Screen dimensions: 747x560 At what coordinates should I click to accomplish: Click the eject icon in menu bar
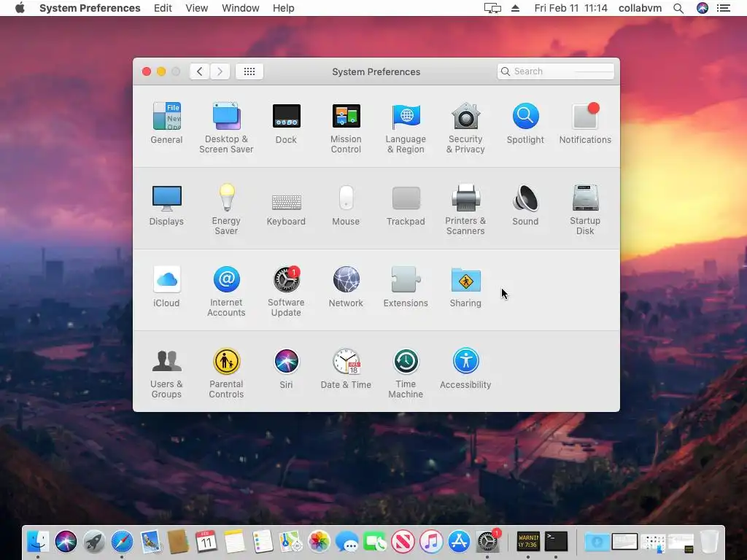[516, 8]
